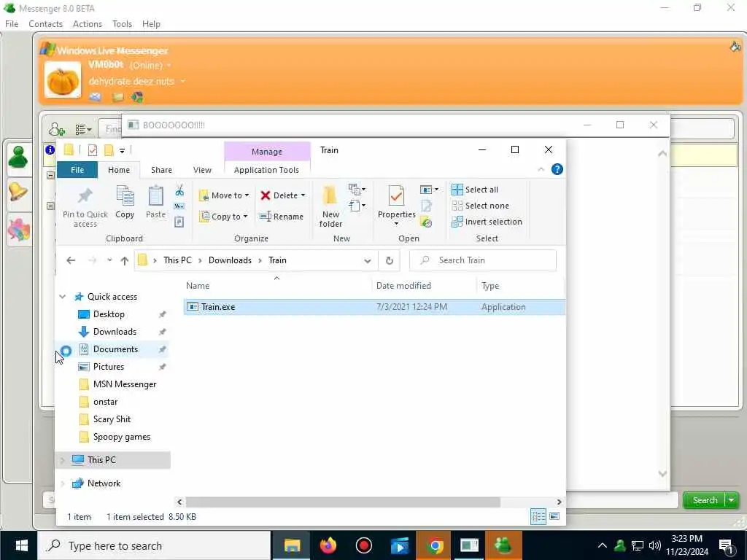747x560 pixels.
Task: Open Scary Shit folder in navigation pane
Action: pos(112,419)
